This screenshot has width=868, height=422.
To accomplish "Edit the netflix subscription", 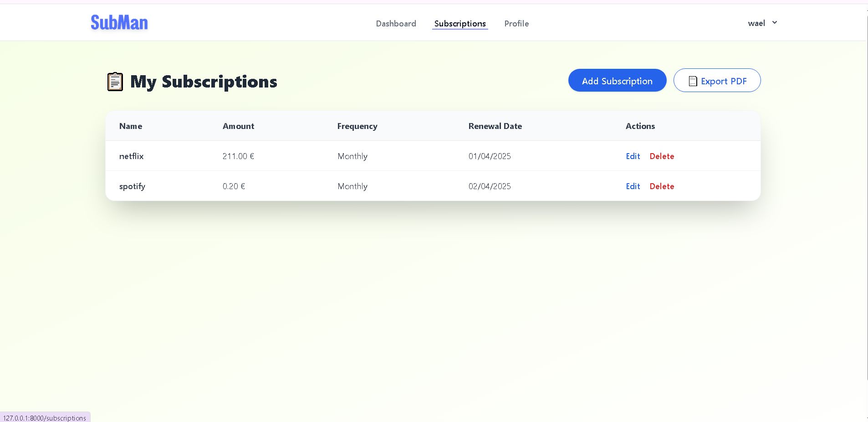I will pyautogui.click(x=633, y=156).
